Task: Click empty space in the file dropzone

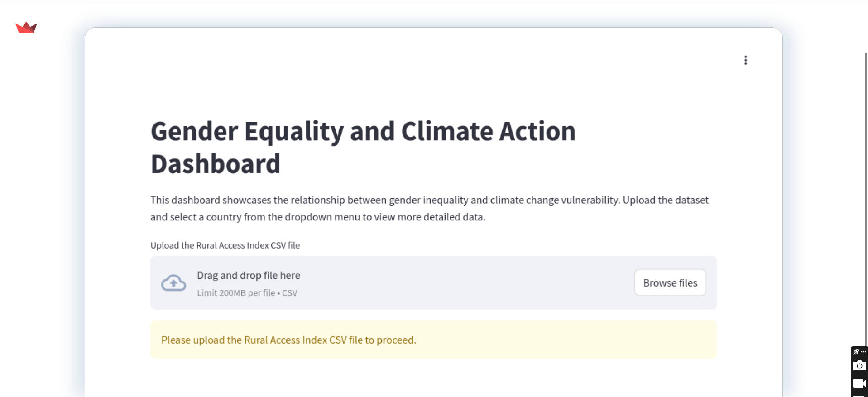Action: tap(453, 283)
